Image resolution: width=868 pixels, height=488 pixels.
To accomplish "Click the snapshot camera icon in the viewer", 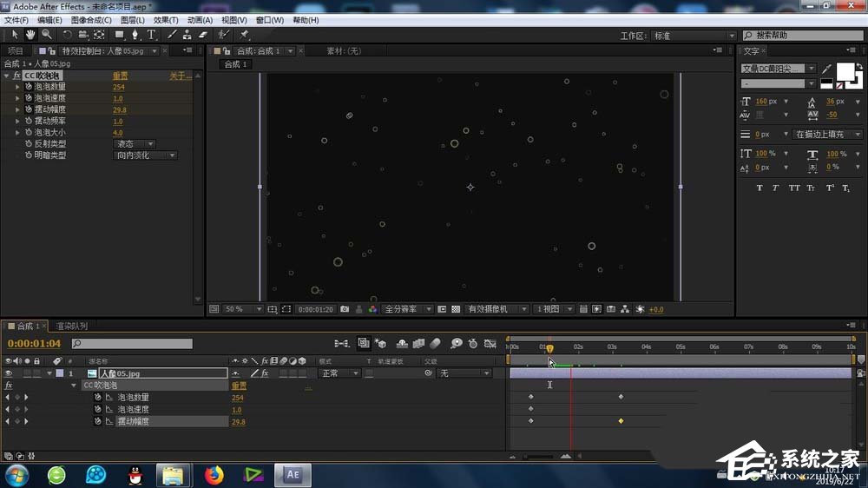I will (345, 309).
